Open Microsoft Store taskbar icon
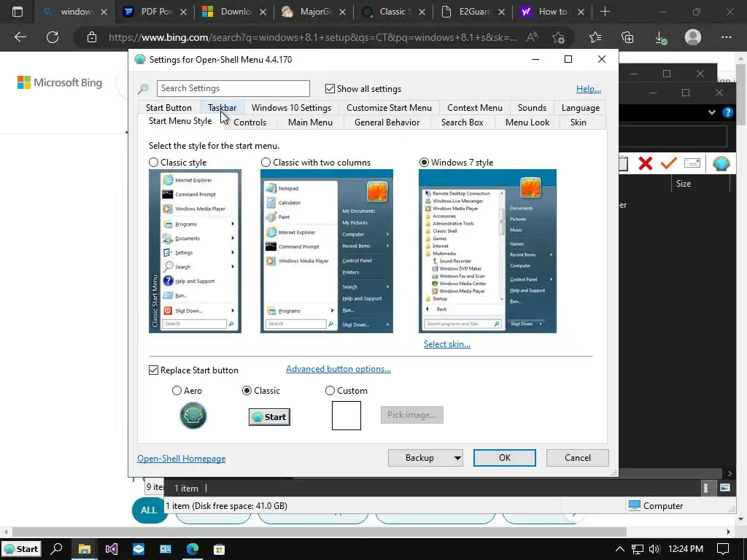Screen dimensions: 747x560 pos(219,549)
